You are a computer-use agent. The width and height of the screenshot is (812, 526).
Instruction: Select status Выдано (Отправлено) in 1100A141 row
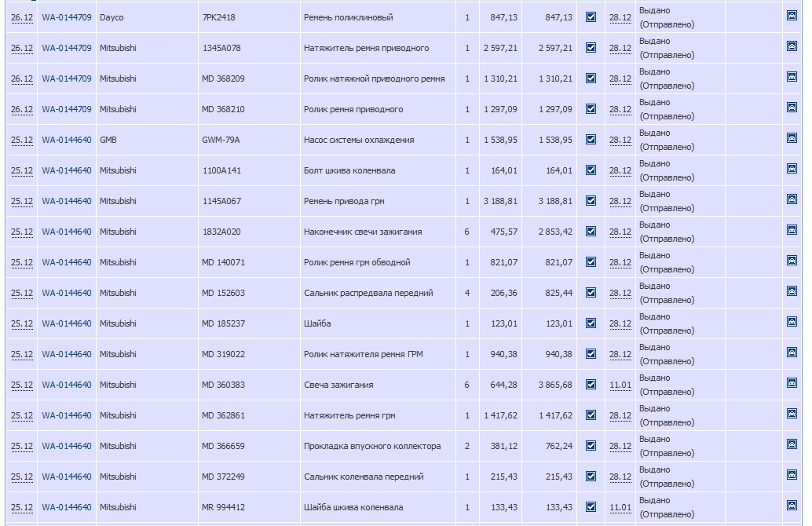click(667, 170)
